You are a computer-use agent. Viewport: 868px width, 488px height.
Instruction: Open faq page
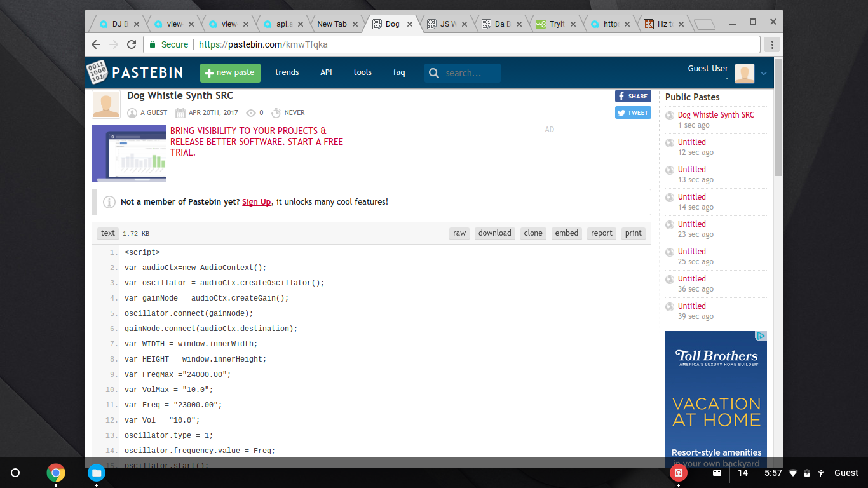[399, 72]
